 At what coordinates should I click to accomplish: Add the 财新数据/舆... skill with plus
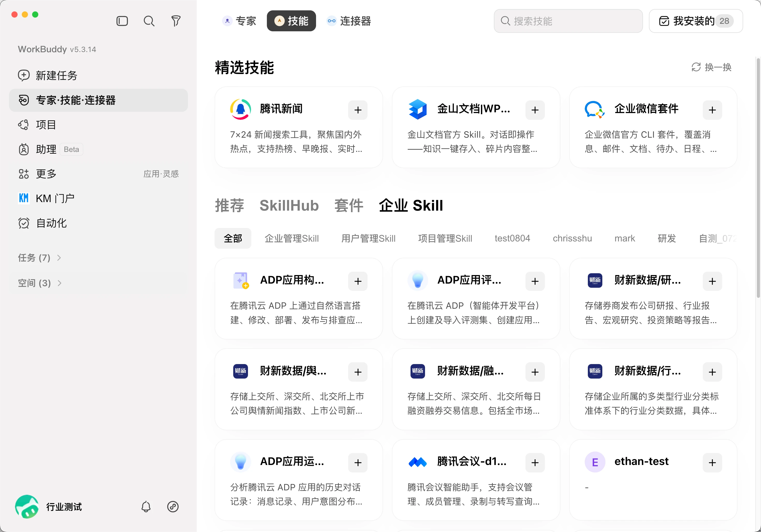click(358, 372)
